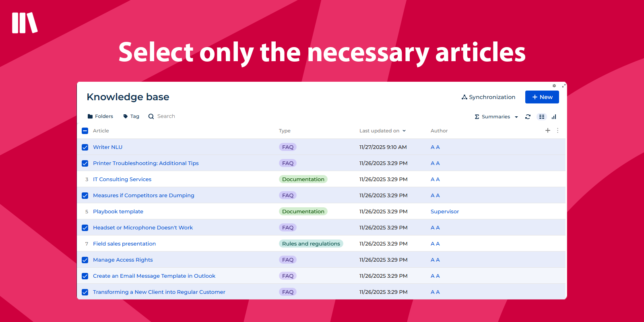Open the settings gear icon
Screen dimensions: 644x322
pos(554,86)
